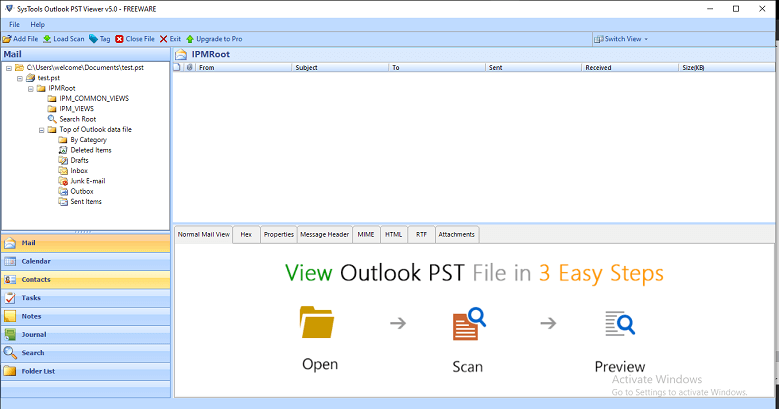This screenshot has height=409, width=779.
Task: Sort the list by Subject column
Action: tap(340, 68)
